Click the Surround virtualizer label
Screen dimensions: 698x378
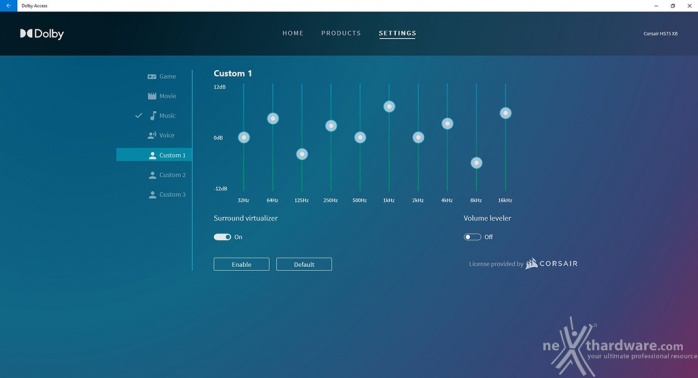245,218
